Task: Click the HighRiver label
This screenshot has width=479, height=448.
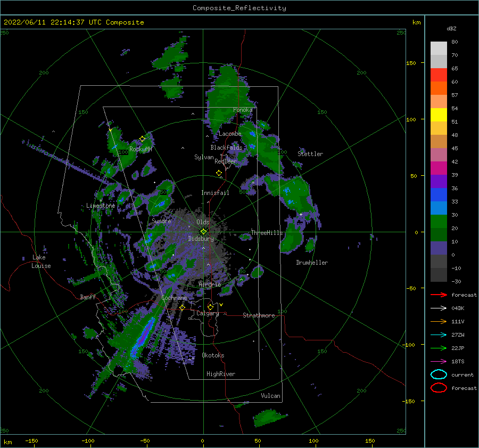Action: (221, 374)
